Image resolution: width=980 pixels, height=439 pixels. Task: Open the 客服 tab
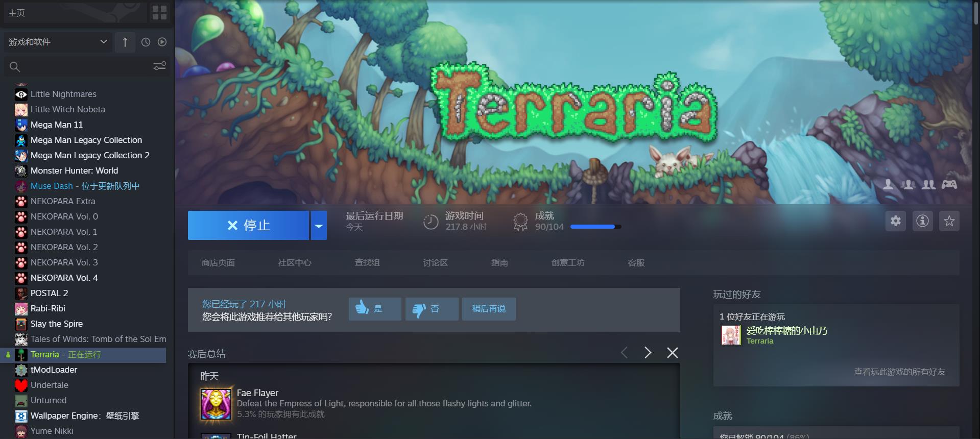pyautogui.click(x=636, y=262)
